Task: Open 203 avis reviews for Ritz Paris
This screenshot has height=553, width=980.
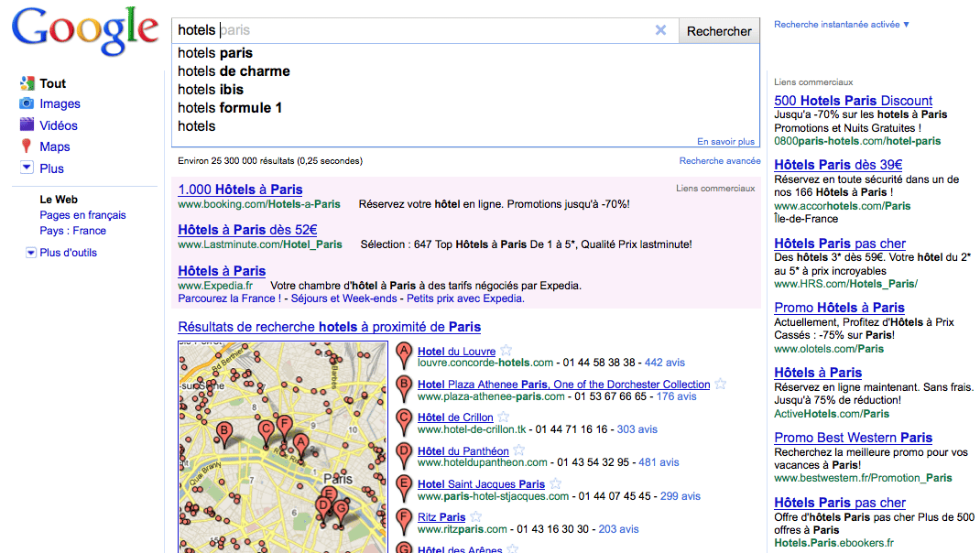Action: [x=618, y=529]
